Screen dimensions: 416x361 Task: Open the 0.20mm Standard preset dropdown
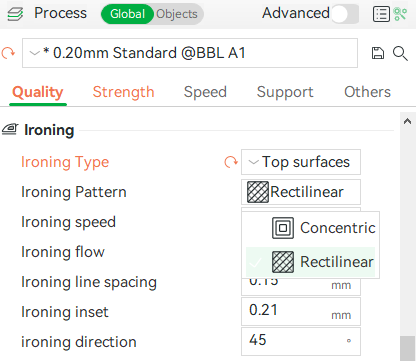[190, 53]
